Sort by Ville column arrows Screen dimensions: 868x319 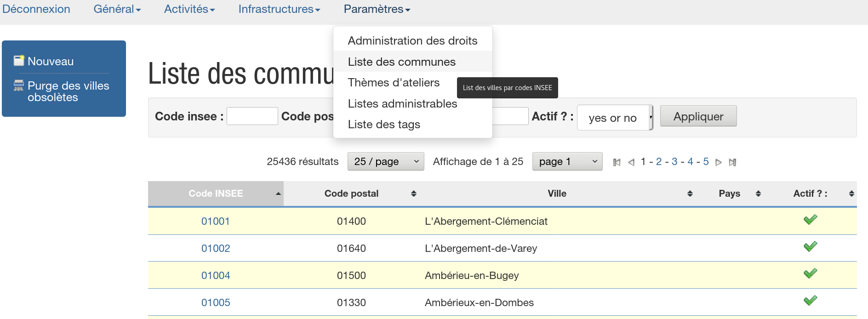[690, 194]
